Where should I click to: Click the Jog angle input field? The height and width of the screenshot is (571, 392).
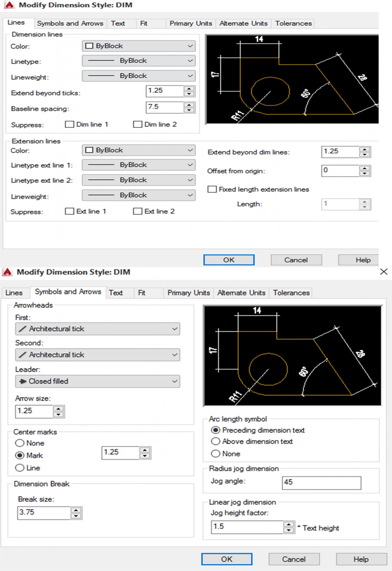(321, 482)
